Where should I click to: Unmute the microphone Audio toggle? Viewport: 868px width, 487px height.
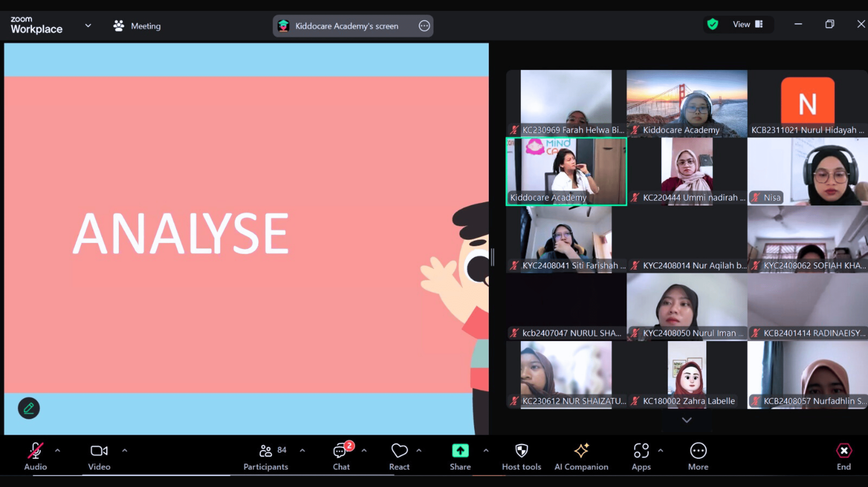coord(35,451)
